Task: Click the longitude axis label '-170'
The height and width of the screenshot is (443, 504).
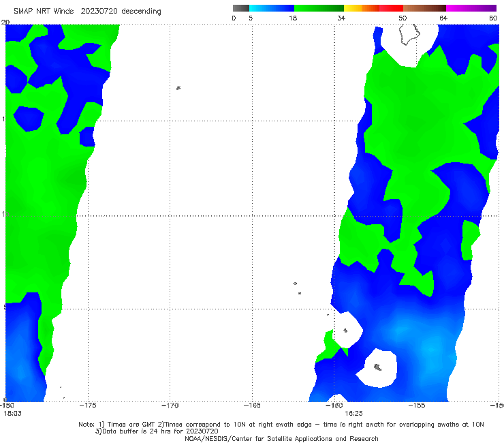Action: (170, 406)
